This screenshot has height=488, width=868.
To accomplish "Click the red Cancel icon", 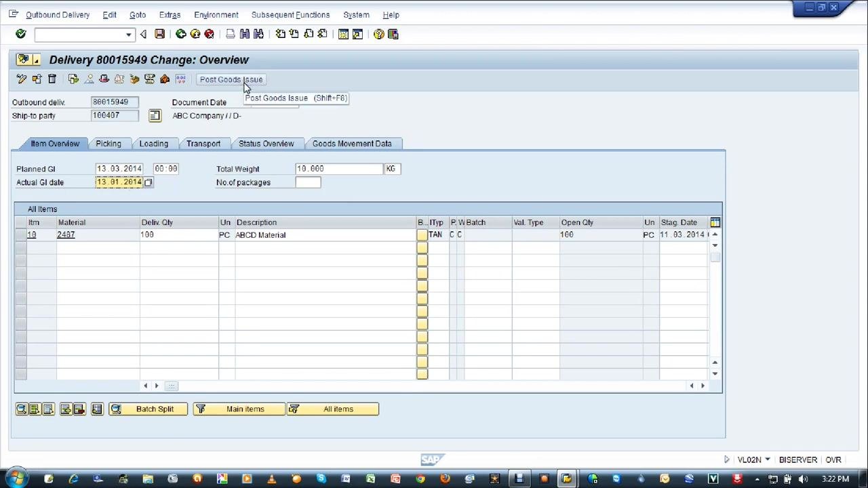I will pyautogui.click(x=210, y=34).
